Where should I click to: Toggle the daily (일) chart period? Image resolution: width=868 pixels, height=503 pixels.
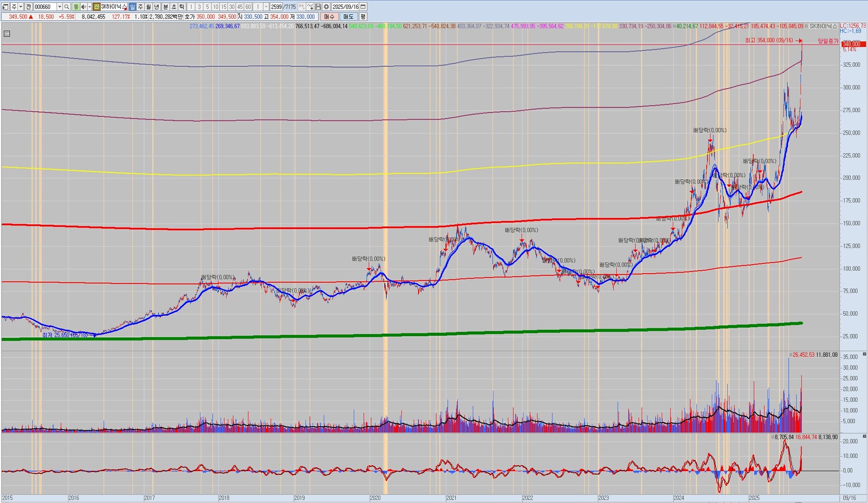tap(132, 7)
